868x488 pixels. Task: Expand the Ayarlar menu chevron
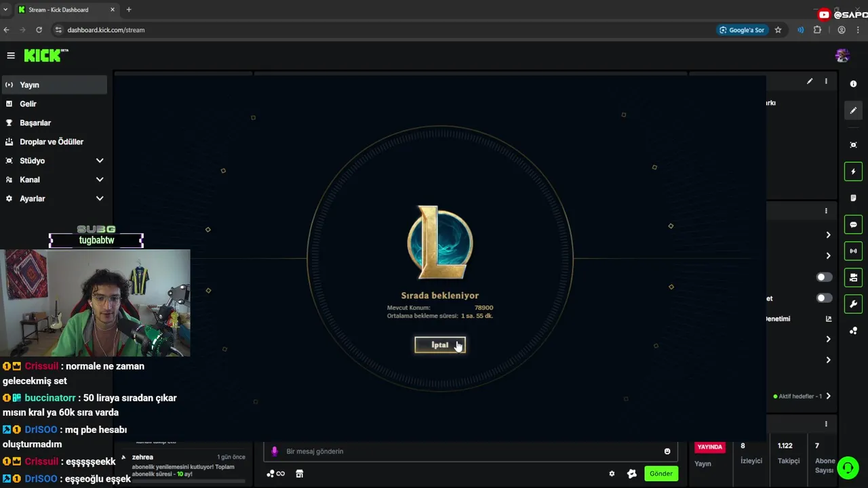click(x=100, y=199)
